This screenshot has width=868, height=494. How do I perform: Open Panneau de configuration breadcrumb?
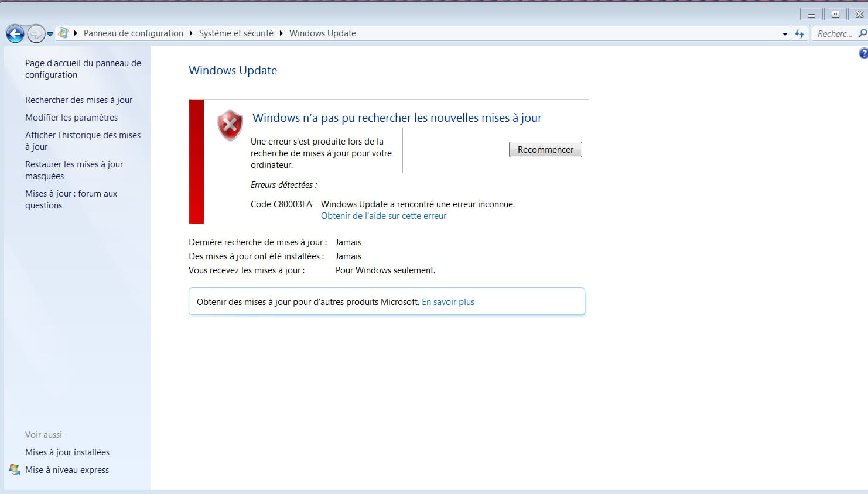pos(134,33)
